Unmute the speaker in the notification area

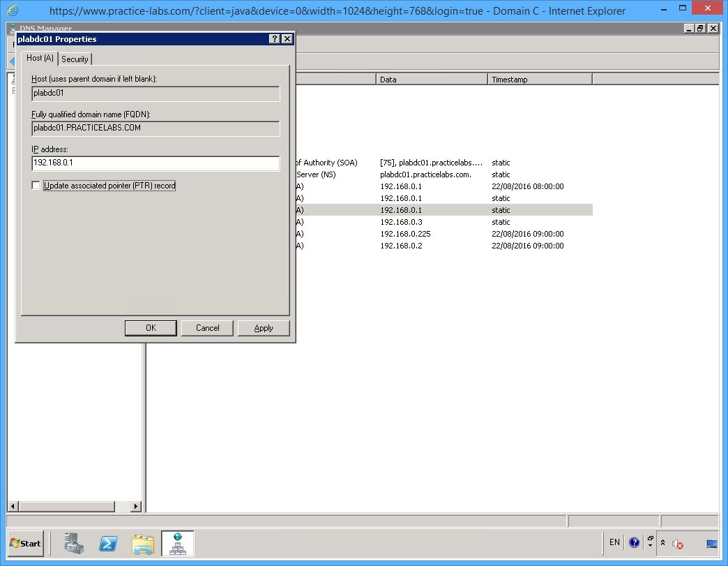677,544
